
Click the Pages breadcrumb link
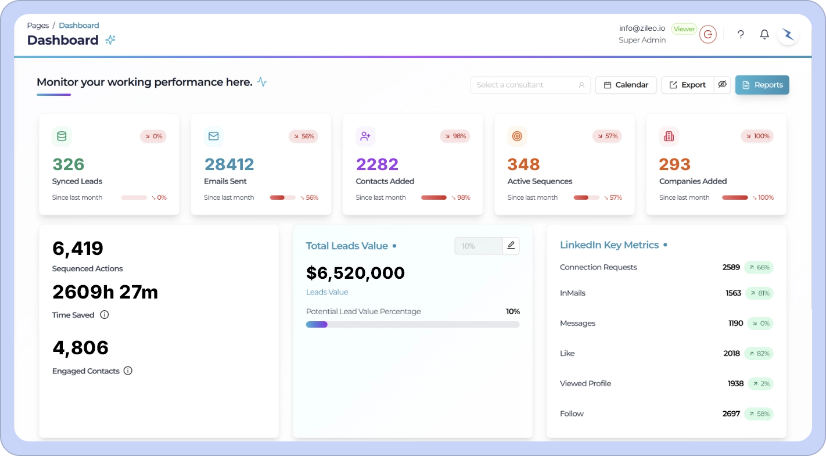pyautogui.click(x=38, y=25)
